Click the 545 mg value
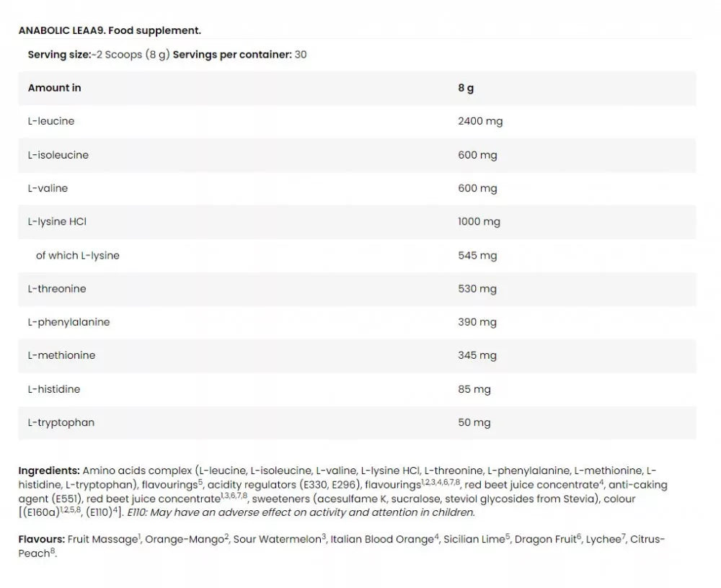 click(477, 255)
